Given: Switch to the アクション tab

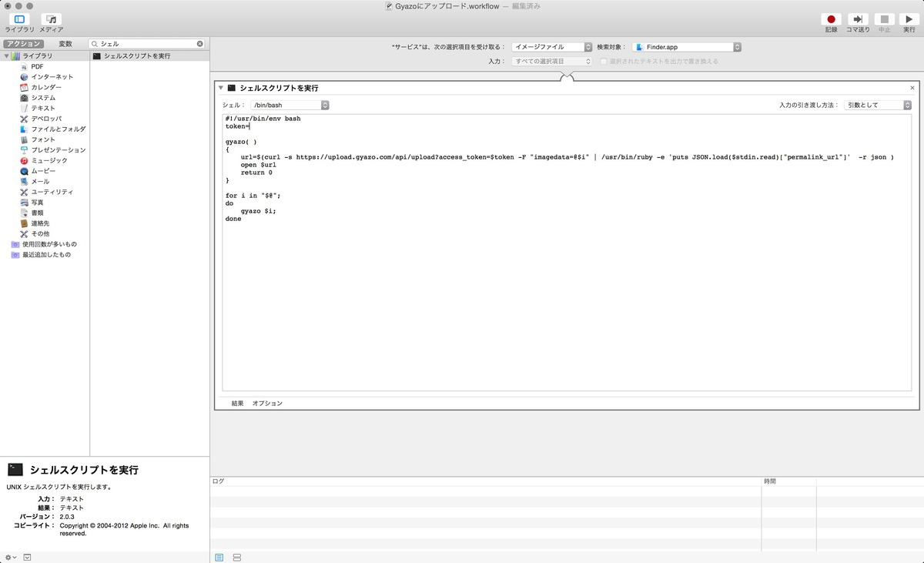Looking at the screenshot, I should (x=23, y=44).
